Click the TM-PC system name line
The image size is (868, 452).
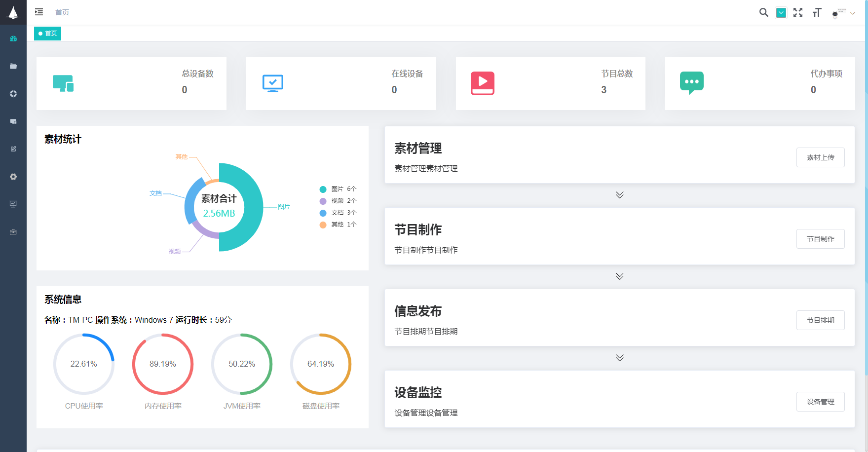coord(138,320)
